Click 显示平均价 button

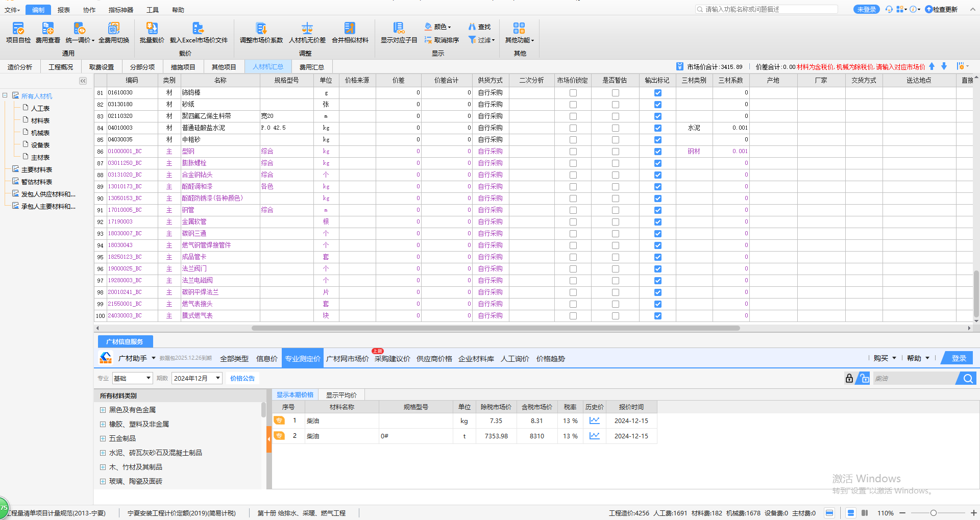point(341,395)
